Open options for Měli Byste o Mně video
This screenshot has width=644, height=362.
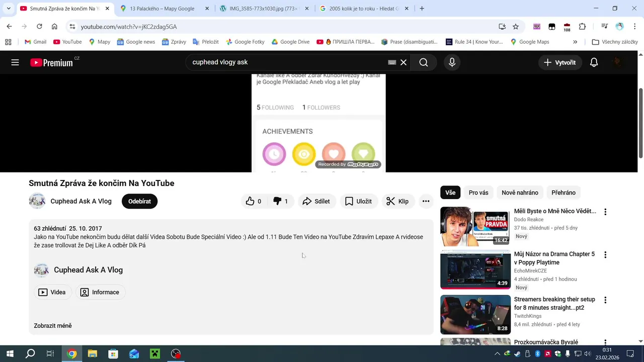point(605,212)
